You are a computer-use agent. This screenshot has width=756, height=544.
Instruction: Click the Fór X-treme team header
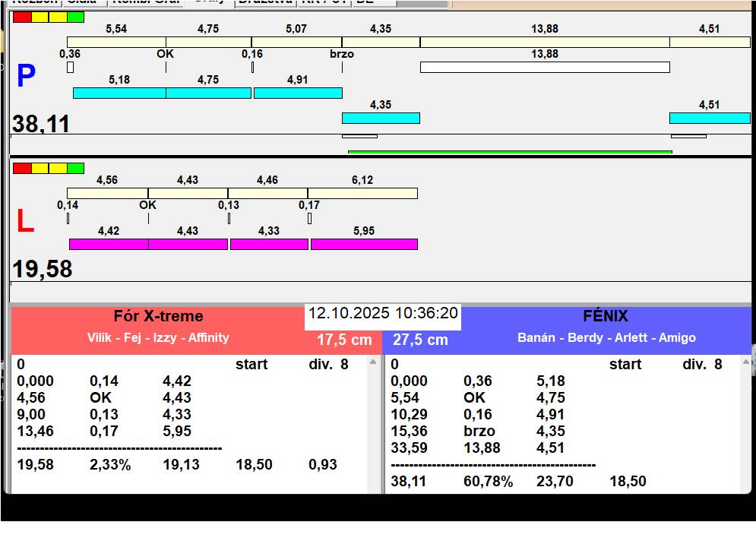click(x=158, y=316)
